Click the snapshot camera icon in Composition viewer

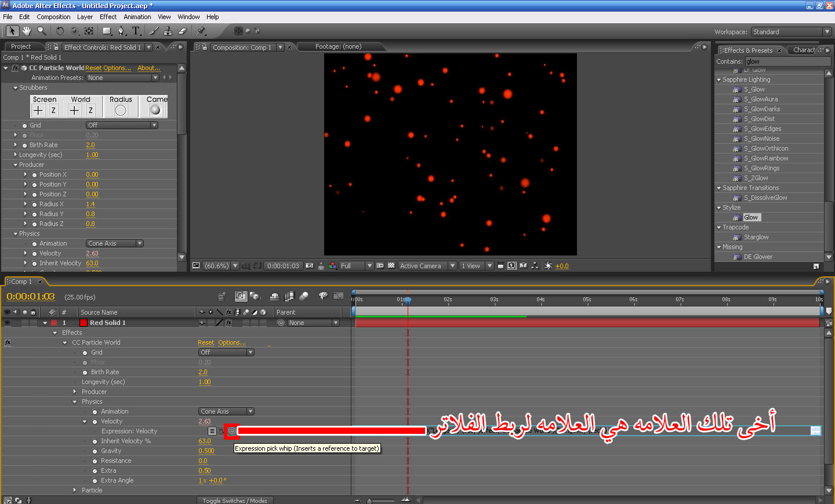pyautogui.click(x=310, y=266)
